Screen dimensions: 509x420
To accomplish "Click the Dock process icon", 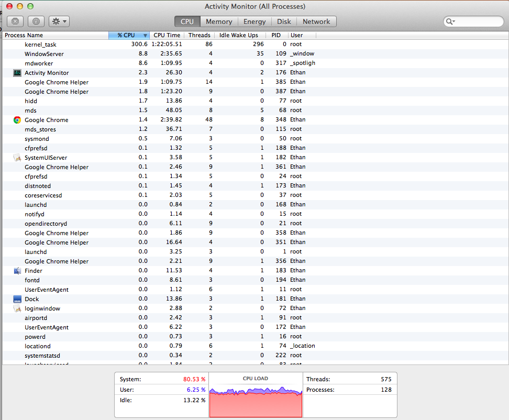I will [x=17, y=299].
